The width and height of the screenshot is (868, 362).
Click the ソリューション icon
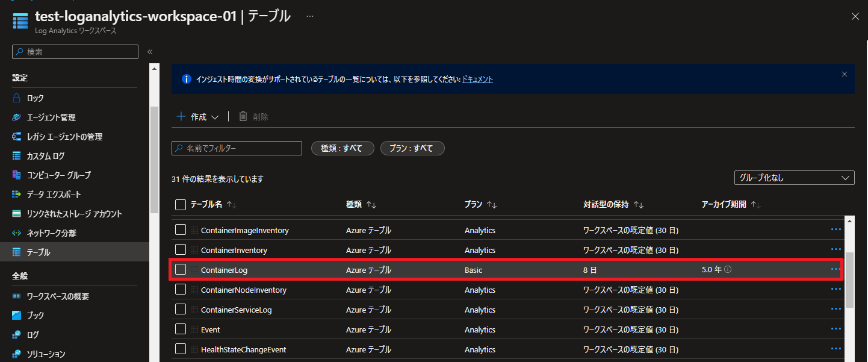coord(17,354)
